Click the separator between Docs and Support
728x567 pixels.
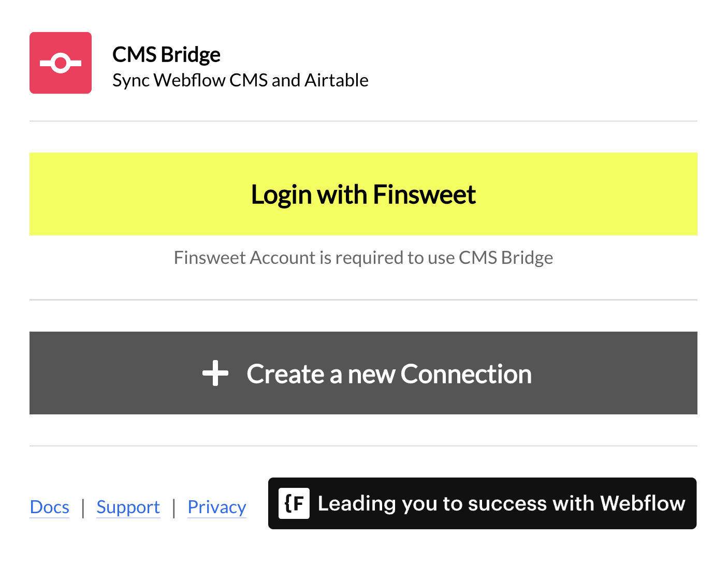tap(83, 508)
